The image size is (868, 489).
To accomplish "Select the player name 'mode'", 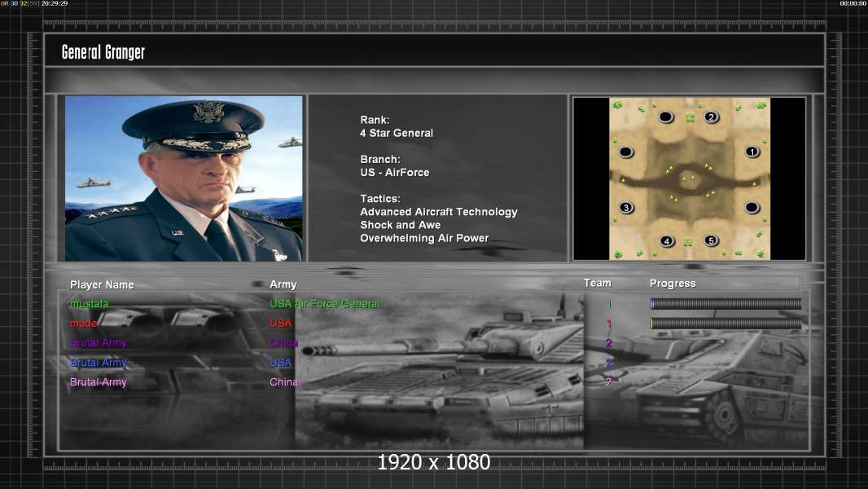I will click(x=84, y=323).
